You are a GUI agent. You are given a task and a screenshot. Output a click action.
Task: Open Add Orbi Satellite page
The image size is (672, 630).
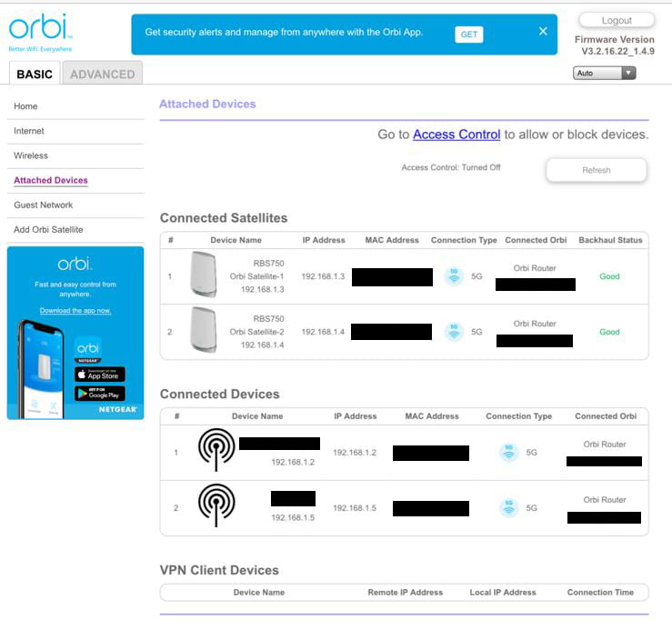tap(48, 230)
